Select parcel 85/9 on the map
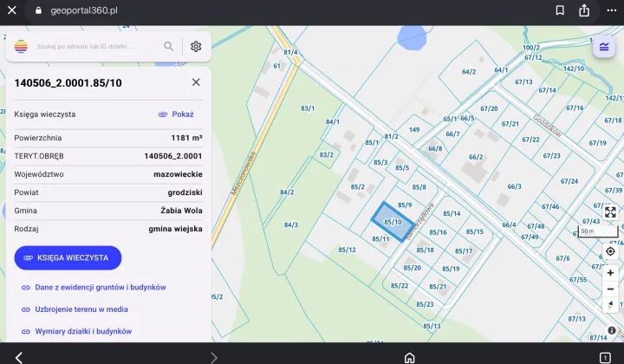The width and height of the screenshot is (624, 364). [405, 205]
